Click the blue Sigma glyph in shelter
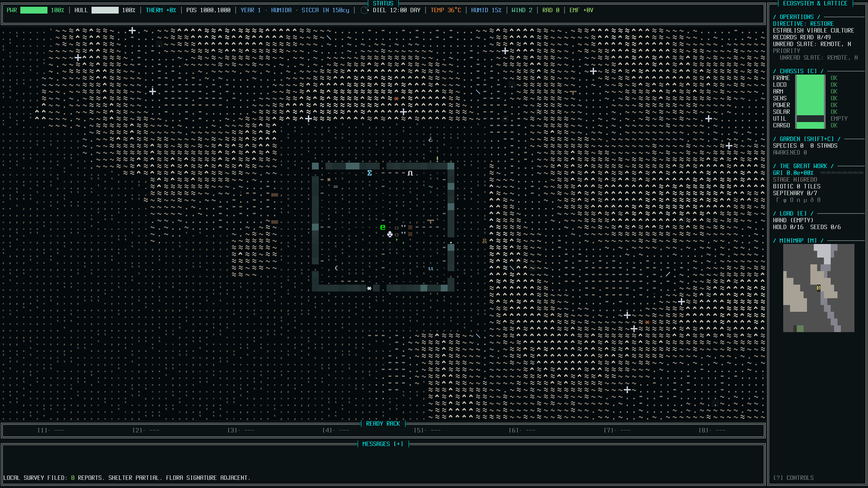The width and height of the screenshot is (868, 488). pyautogui.click(x=369, y=173)
